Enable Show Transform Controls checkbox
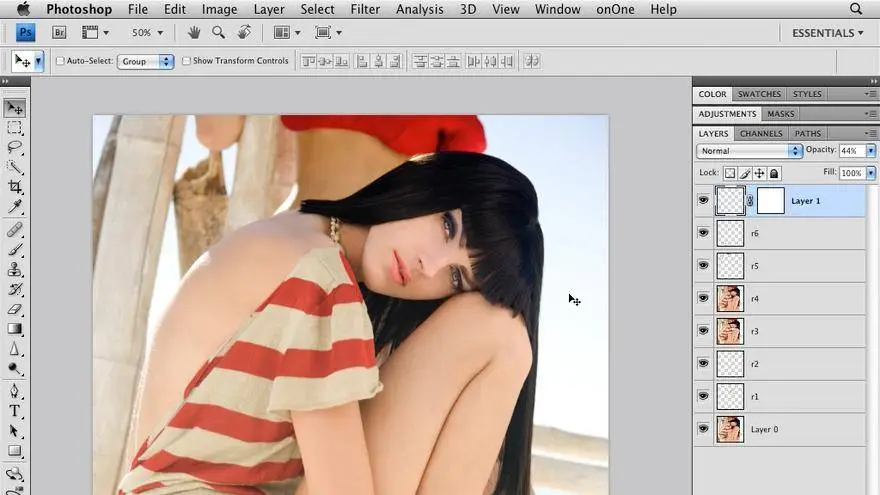This screenshot has width=880, height=495. 186,61
